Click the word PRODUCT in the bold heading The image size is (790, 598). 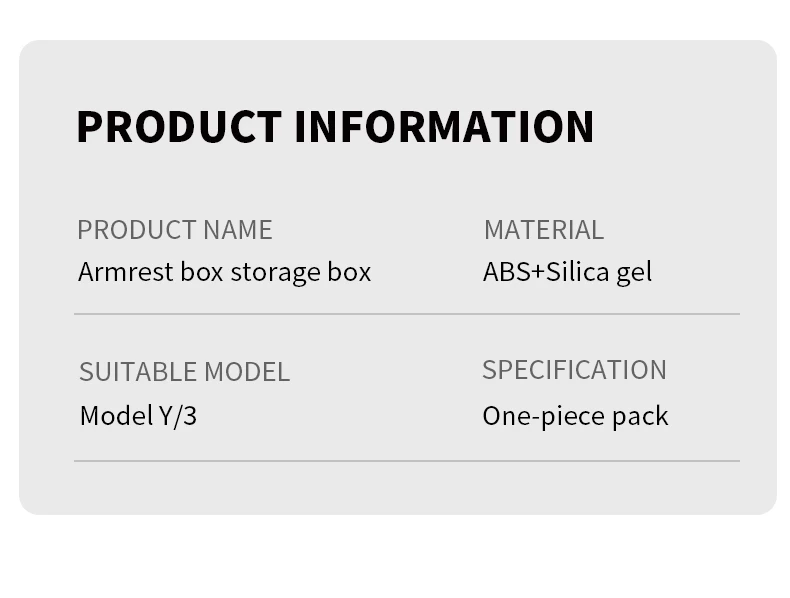tap(179, 127)
